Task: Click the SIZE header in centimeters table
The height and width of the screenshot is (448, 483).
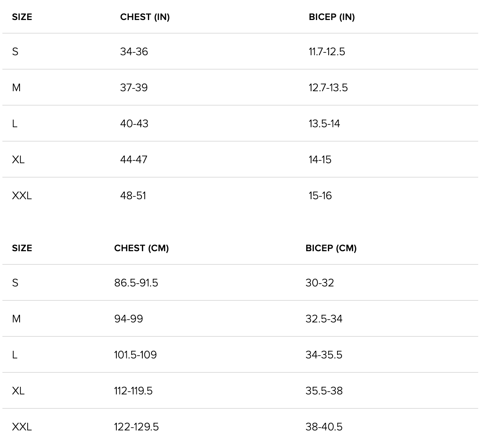Action: point(22,248)
